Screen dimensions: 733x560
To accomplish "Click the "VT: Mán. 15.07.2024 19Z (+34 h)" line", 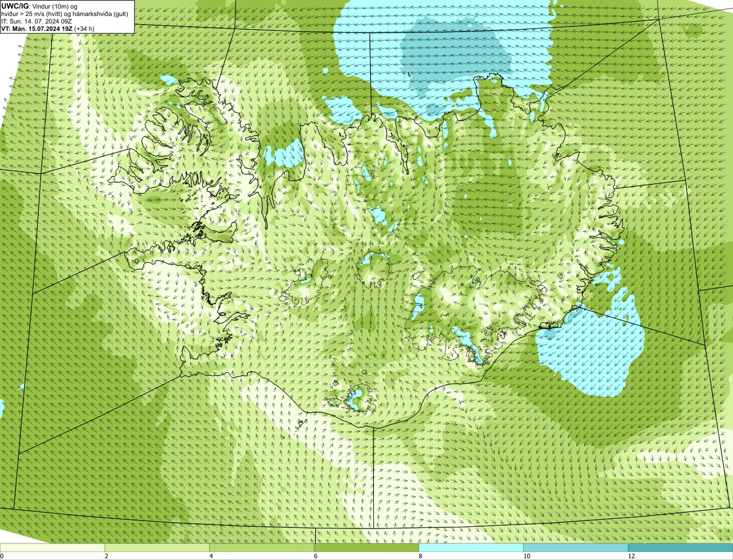I will click(x=48, y=29).
